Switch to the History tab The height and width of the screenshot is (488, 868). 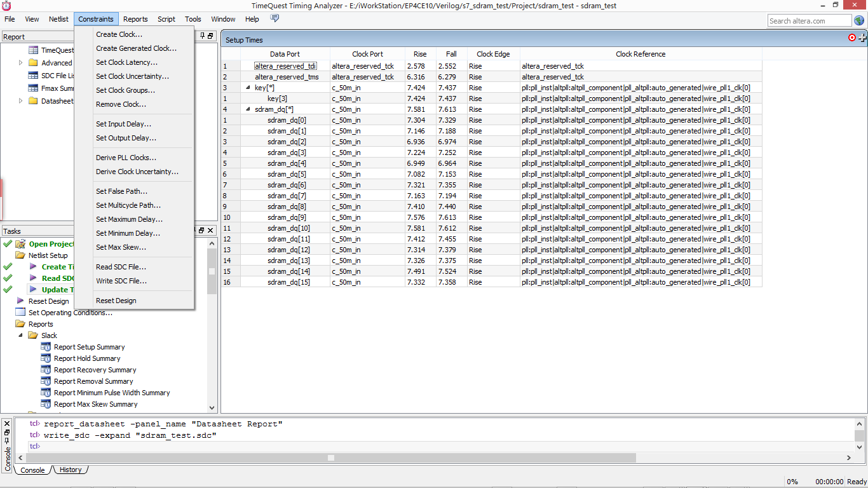pos(71,470)
